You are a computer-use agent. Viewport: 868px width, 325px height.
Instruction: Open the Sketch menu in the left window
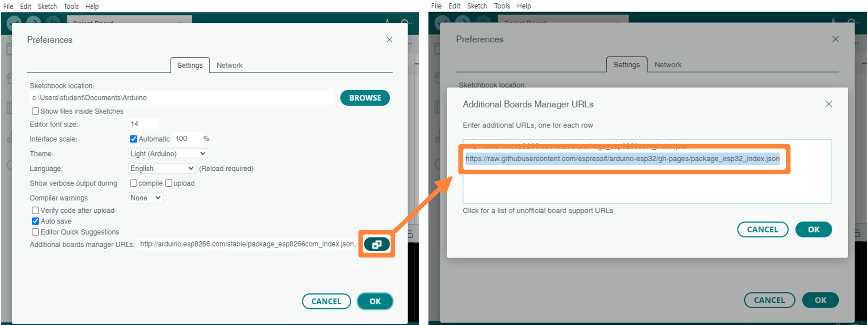point(47,6)
